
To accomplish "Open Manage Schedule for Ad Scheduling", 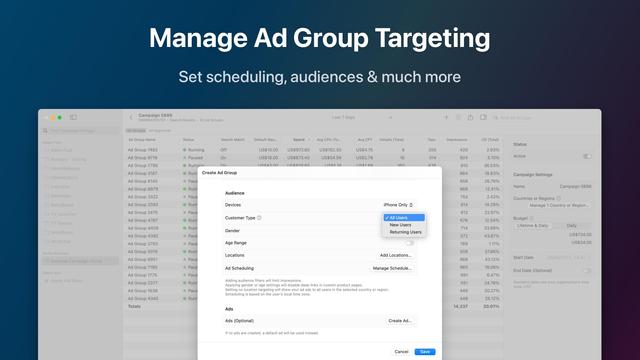I will 392,268.
